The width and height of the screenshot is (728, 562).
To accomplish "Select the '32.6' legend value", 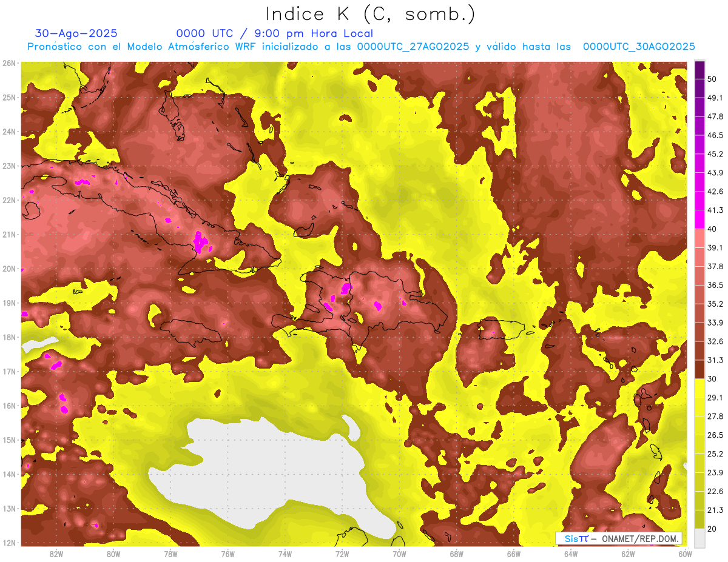I will (x=715, y=341).
